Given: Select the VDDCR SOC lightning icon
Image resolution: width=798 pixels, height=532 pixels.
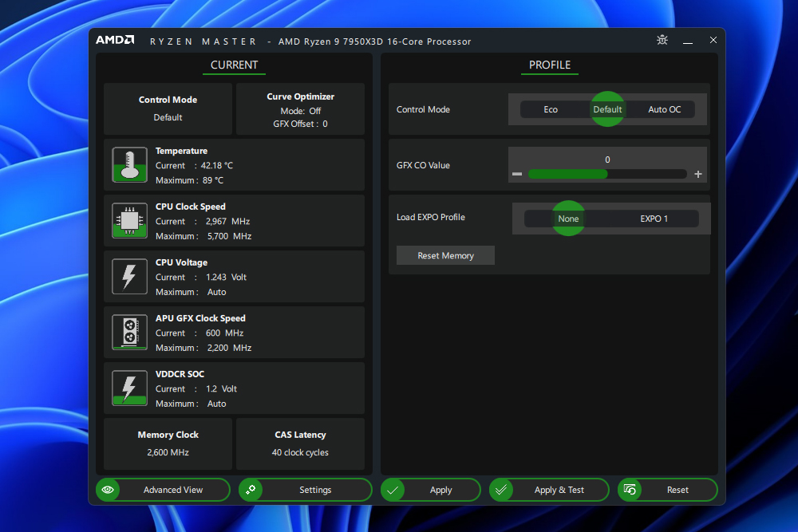Looking at the screenshot, I should coord(129,388).
